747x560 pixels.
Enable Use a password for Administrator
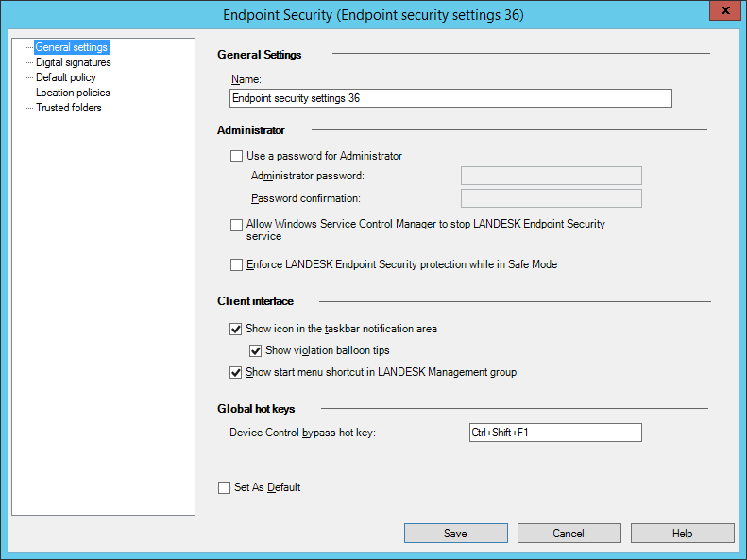tap(236, 156)
